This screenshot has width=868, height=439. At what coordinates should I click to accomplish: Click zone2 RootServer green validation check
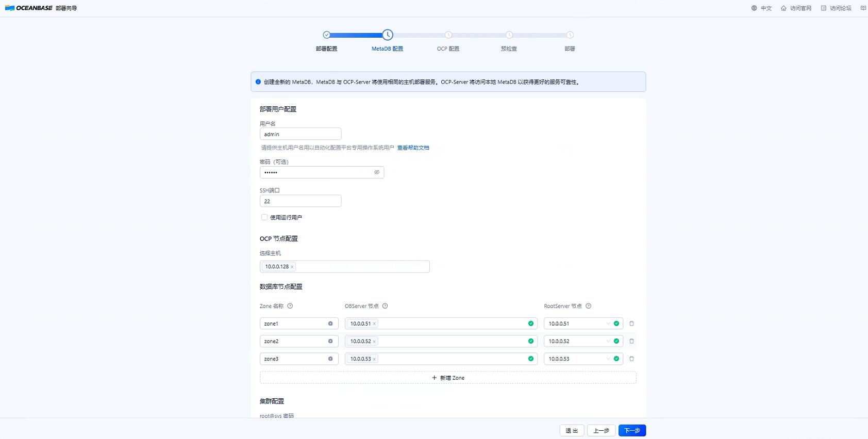tap(616, 341)
